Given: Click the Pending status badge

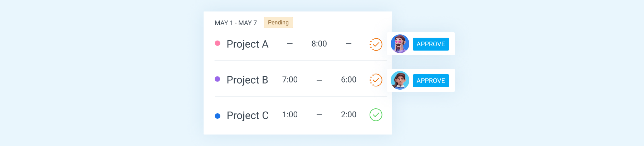Looking at the screenshot, I should (278, 22).
